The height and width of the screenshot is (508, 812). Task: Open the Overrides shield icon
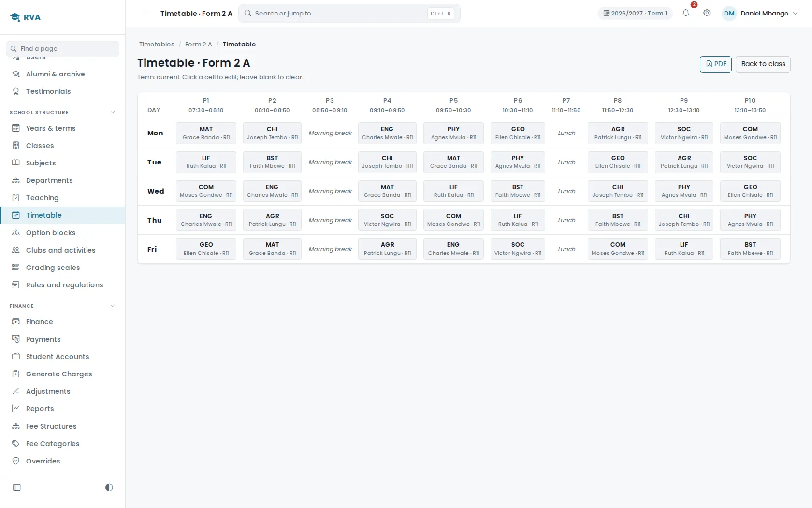point(16,461)
